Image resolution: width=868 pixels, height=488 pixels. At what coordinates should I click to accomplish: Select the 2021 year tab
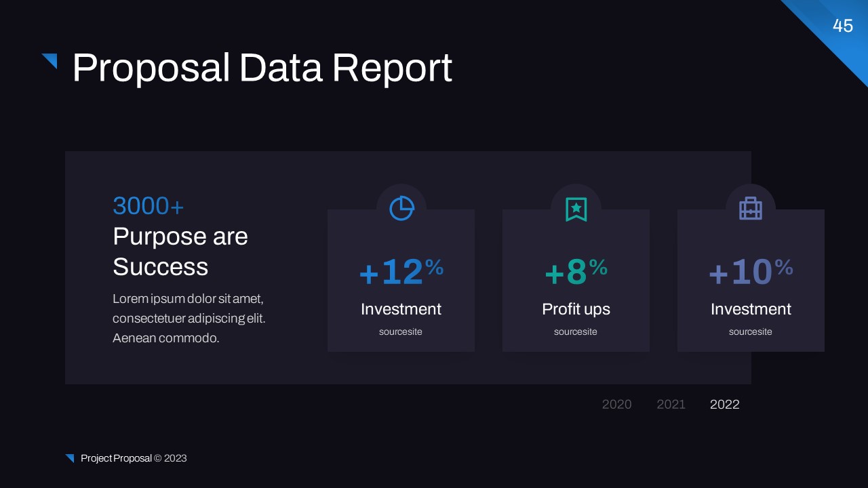[x=671, y=405]
